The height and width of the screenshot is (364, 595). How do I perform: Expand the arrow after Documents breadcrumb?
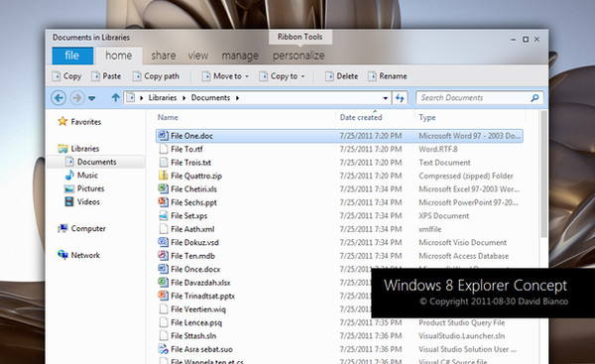(x=238, y=98)
